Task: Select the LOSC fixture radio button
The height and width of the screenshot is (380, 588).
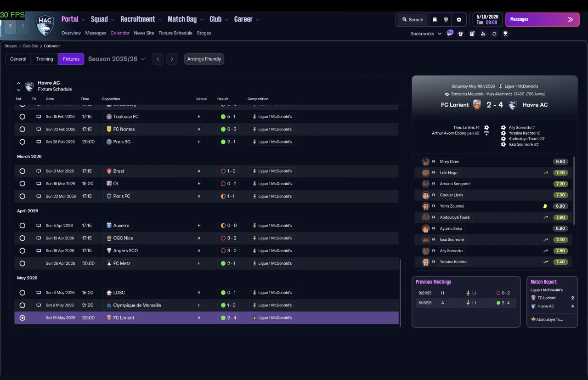Action: pyautogui.click(x=22, y=293)
